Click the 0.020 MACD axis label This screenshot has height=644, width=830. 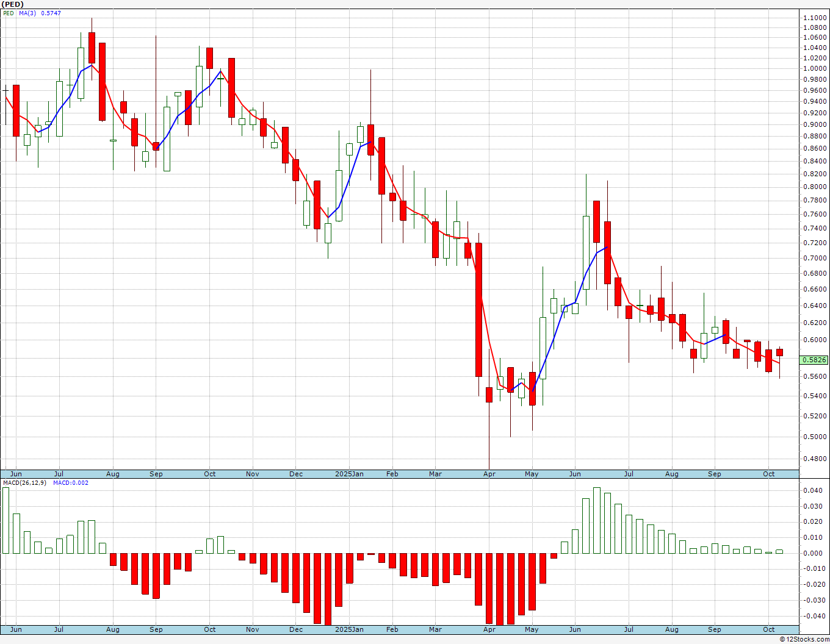813,521
